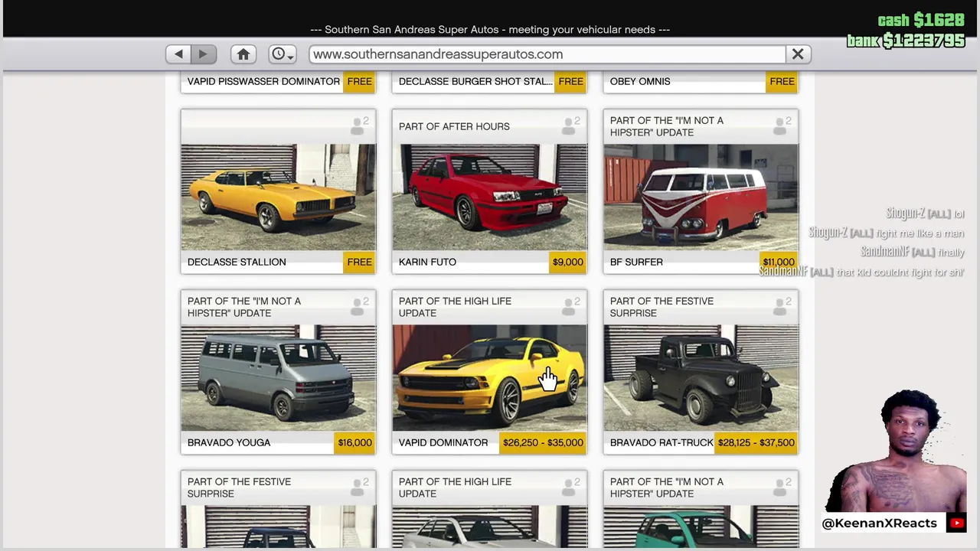Image resolution: width=980 pixels, height=551 pixels.
Task: Select the Bravado Youga van image
Action: [279, 378]
